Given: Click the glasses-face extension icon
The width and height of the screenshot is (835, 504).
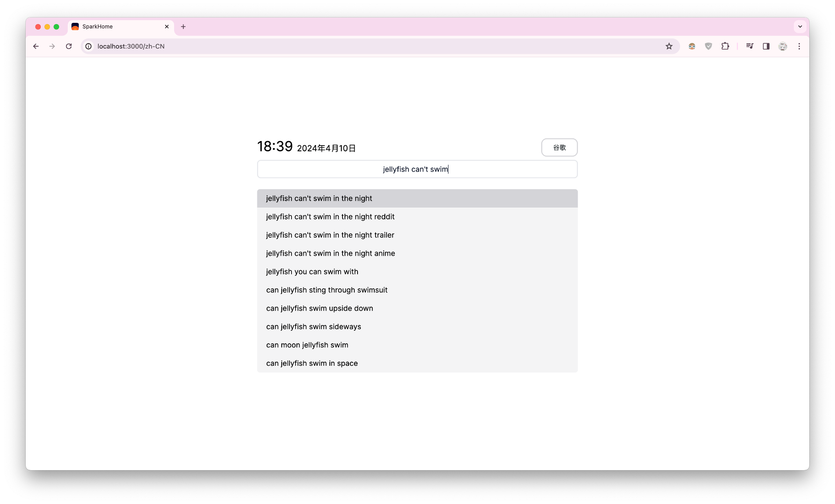Looking at the screenshot, I should (x=691, y=46).
